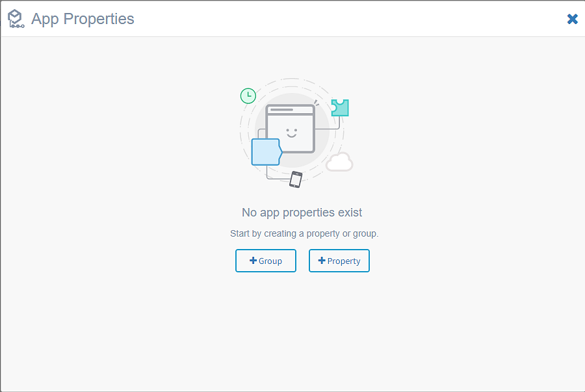Viewport: 585px width, 392px height.
Task: Click the title bar of the illustrated window
Action: [291, 110]
